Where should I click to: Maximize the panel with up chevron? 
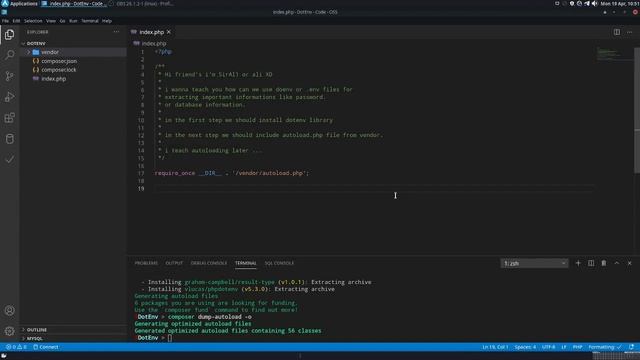616,263
